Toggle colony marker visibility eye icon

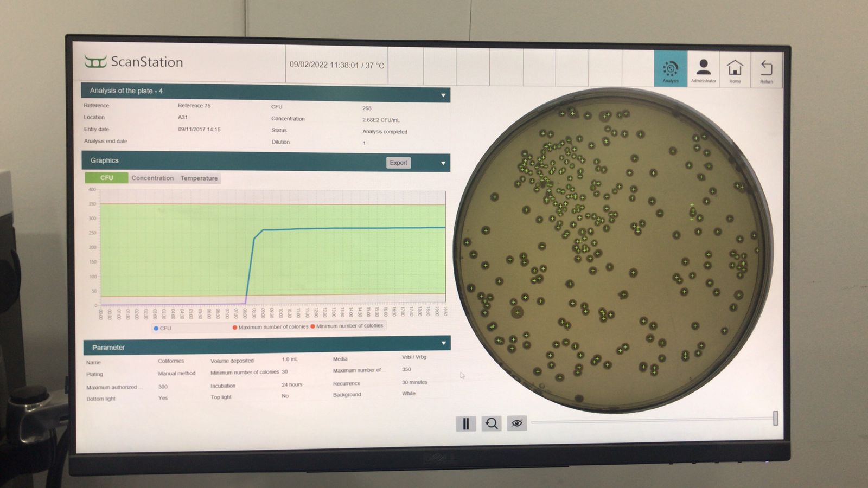[x=517, y=423]
